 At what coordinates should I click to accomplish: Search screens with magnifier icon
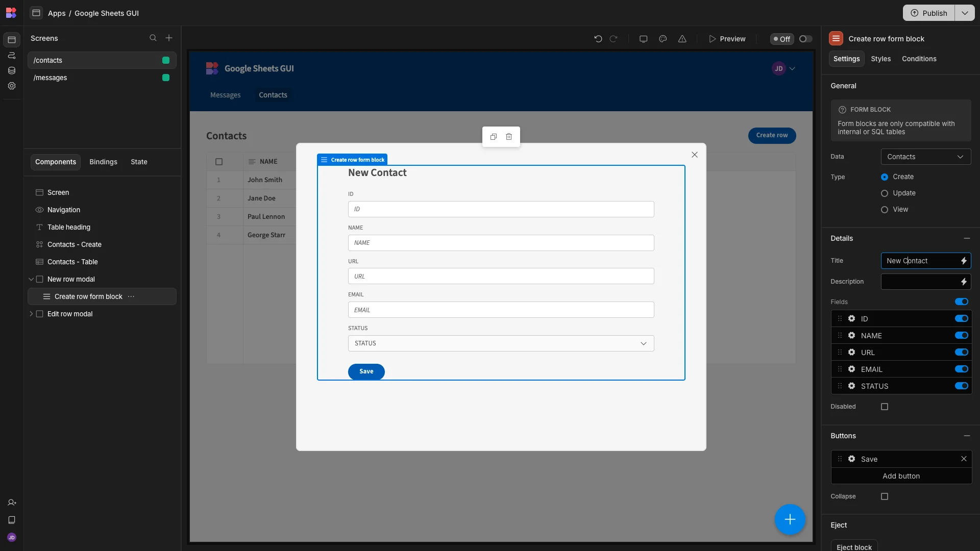pyautogui.click(x=153, y=38)
